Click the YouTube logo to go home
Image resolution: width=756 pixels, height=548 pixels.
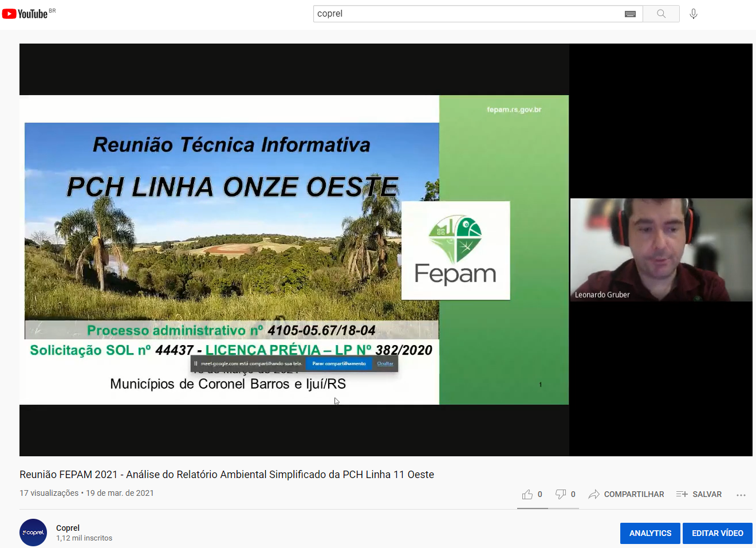click(26, 14)
